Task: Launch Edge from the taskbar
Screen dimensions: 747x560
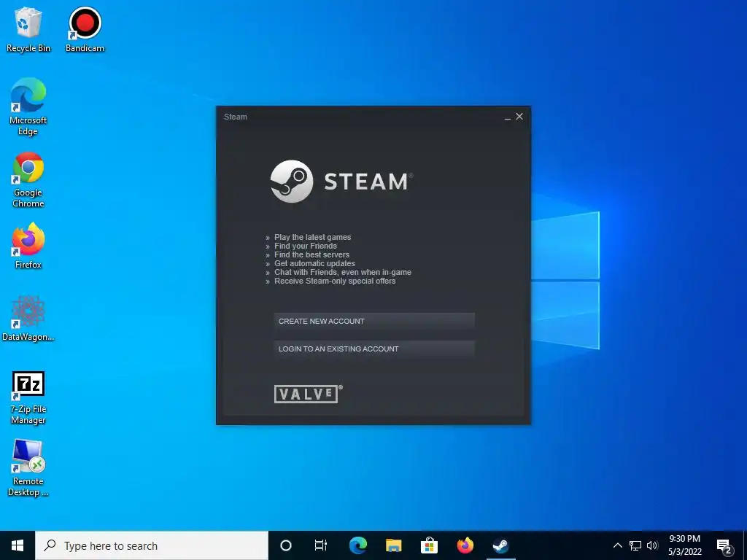Action: tap(357, 545)
